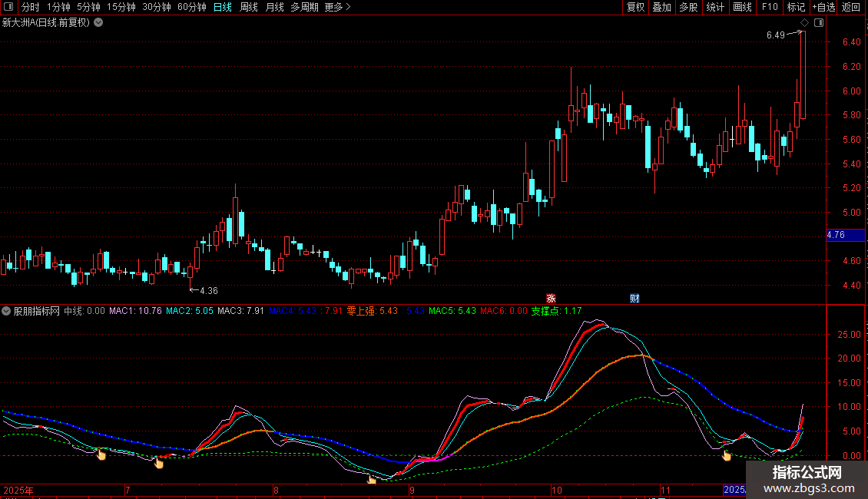Open the 多周期 multi-period view
The height and width of the screenshot is (499, 868).
coord(304,7)
